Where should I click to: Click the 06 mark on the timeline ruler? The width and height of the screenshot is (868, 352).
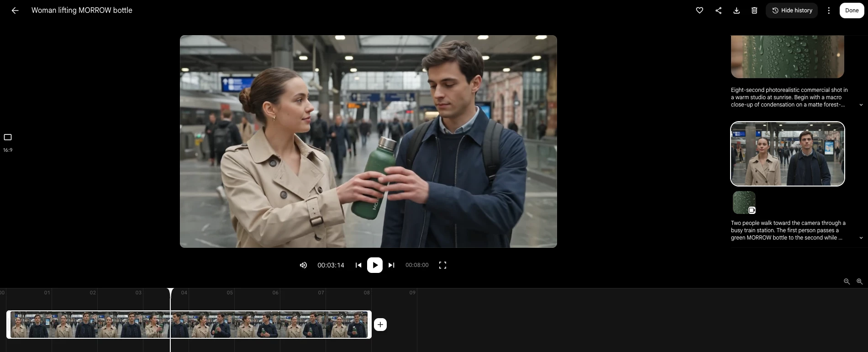pos(275,293)
